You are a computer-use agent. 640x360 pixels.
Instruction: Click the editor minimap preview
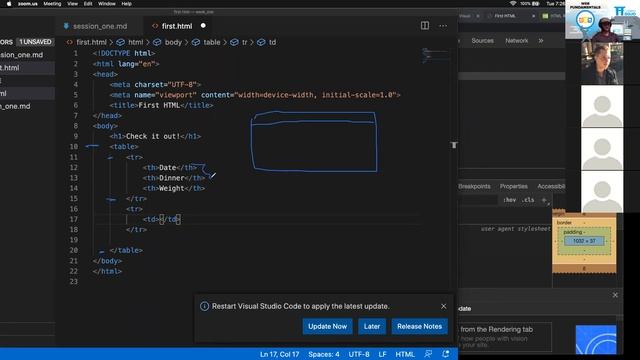point(435,56)
